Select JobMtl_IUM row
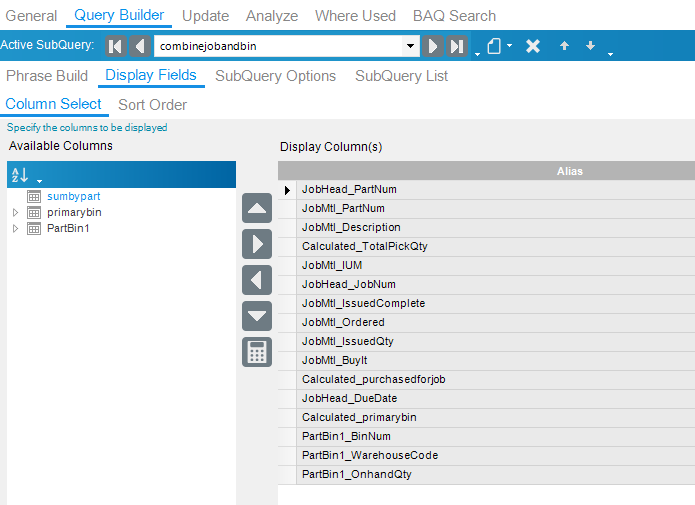The image size is (695, 505). 496,266
